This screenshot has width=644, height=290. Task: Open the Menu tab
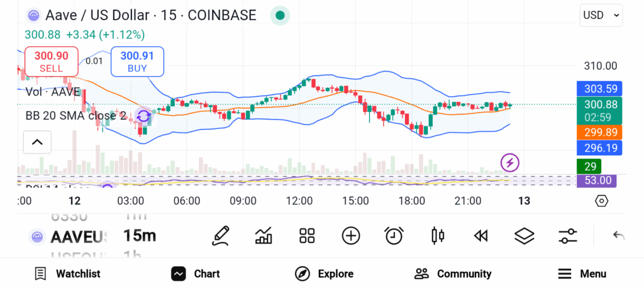[582, 274]
